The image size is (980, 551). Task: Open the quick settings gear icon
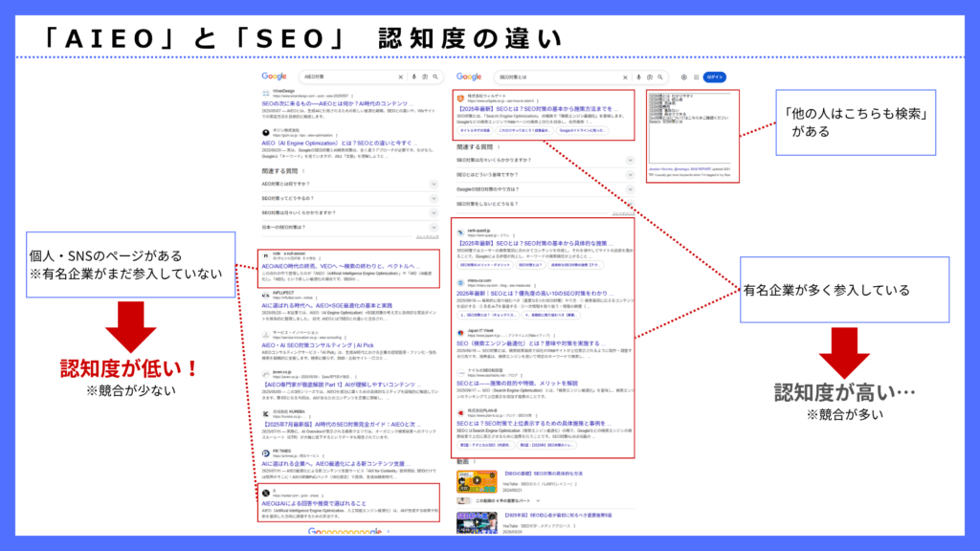tap(683, 77)
